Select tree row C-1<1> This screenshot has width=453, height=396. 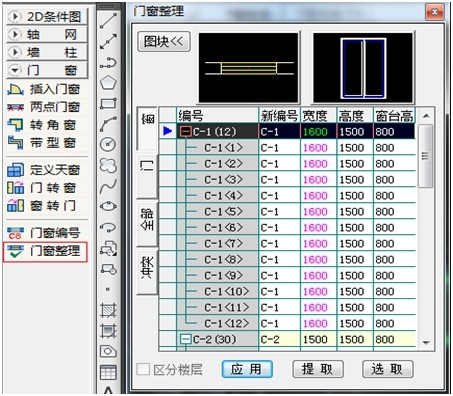click(x=224, y=148)
